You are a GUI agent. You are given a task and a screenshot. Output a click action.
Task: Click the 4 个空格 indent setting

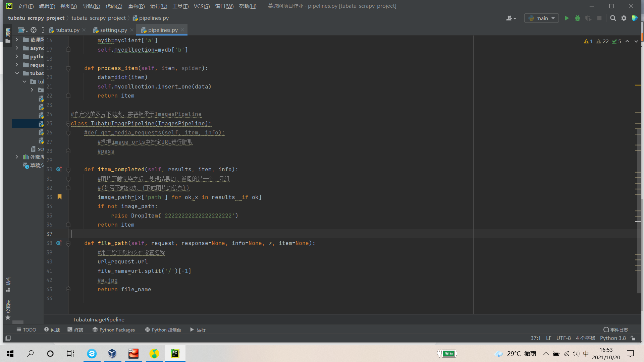(x=586, y=338)
